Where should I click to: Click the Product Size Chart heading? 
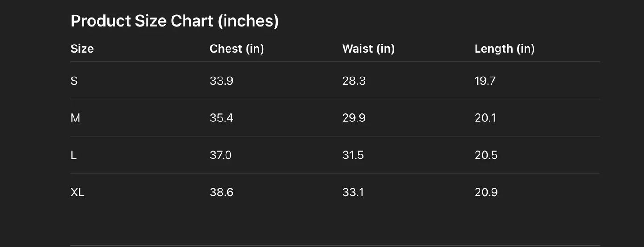click(175, 21)
